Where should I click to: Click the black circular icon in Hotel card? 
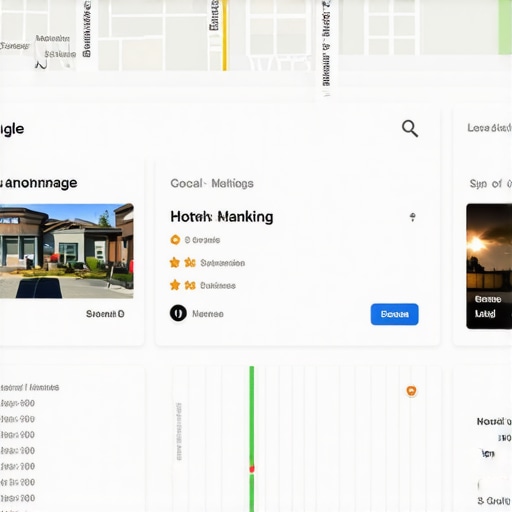point(178,313)
